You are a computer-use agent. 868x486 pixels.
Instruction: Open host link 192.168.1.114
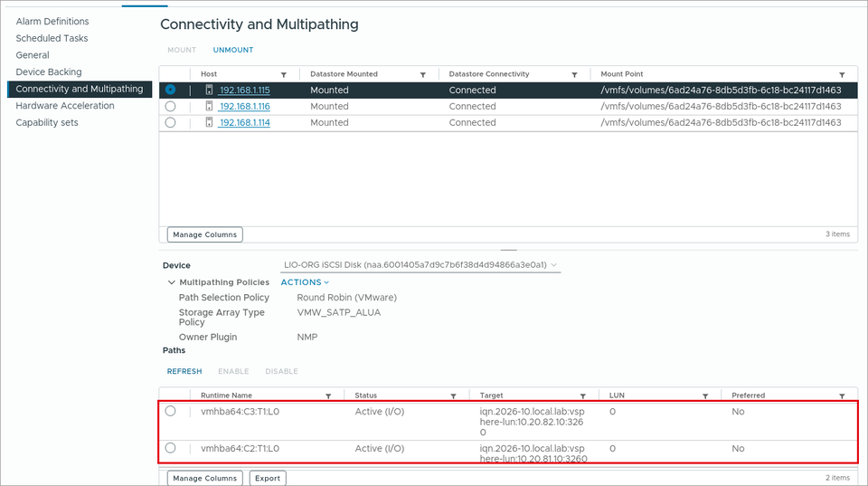click(x=244, y=122)
